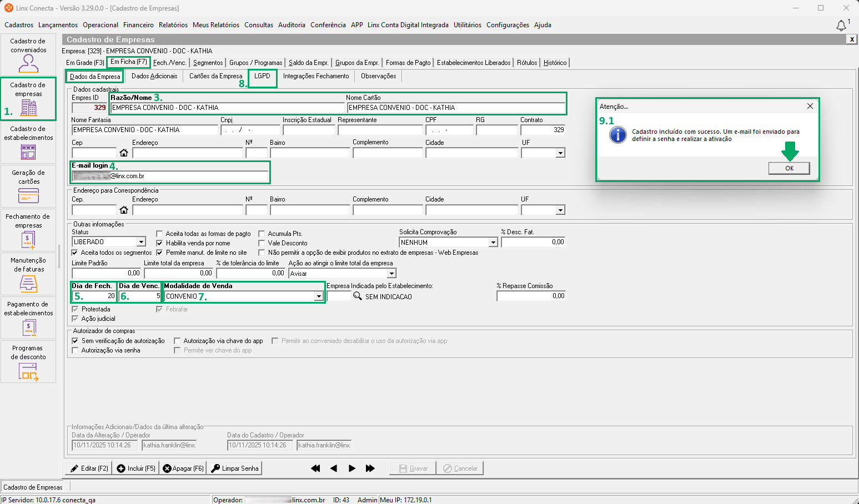
Task: Switch to the Observações sub-tab
Action: (x=379, y=76)
